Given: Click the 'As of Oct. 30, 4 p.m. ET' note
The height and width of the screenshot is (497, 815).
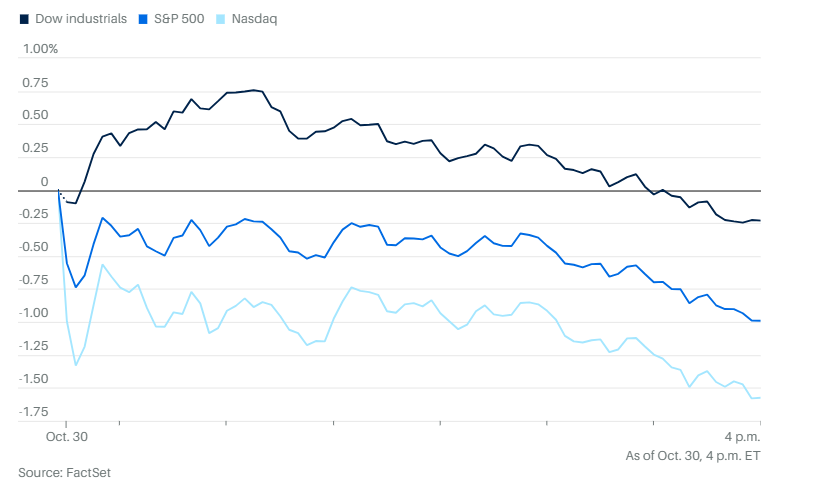Looking at the screenshot, I should (x=693, y=456).
